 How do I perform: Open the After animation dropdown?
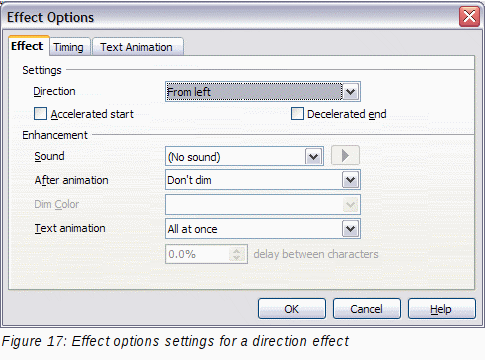(x=351, y=180)
